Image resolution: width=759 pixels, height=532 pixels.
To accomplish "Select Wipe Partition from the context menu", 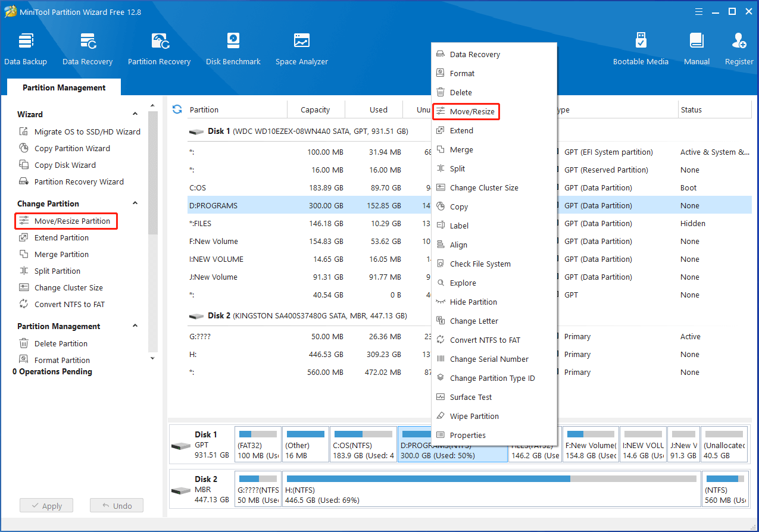I will point(474,417).
